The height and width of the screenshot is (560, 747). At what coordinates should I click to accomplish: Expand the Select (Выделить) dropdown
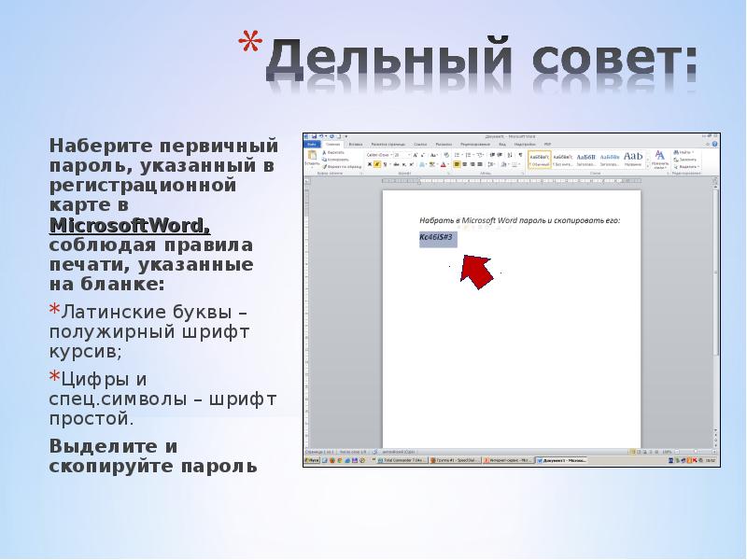tap(686, 167)
